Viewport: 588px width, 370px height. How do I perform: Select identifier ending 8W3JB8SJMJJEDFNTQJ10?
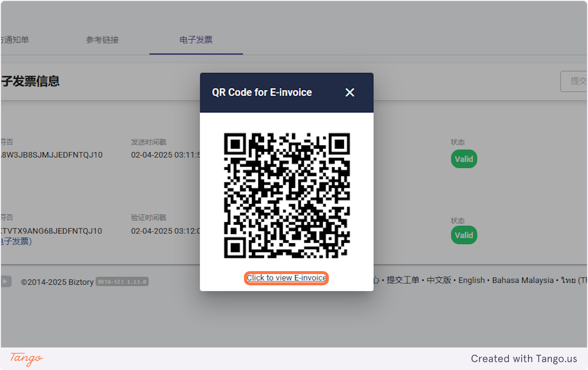click(x=51, y=155)
